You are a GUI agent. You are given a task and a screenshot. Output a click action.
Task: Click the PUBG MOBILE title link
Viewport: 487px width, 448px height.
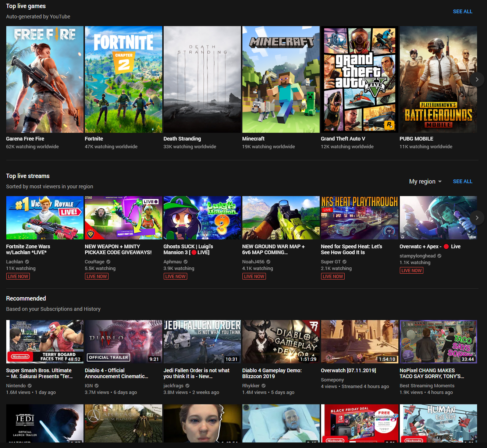point(416,139)
